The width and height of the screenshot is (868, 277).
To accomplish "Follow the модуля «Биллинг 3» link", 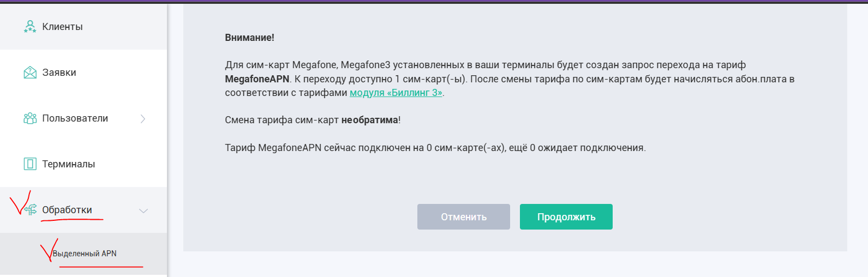I will pyautogui.click(x=396, y=93).
